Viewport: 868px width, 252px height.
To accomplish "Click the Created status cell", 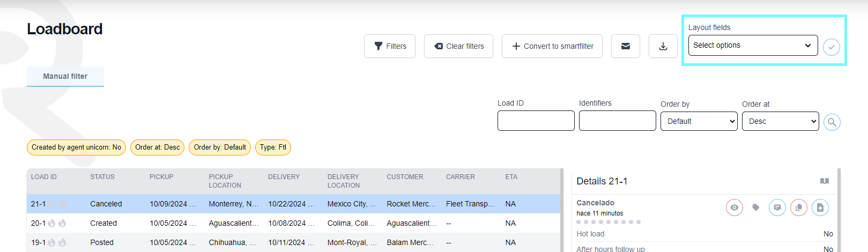I will (103, 223).
